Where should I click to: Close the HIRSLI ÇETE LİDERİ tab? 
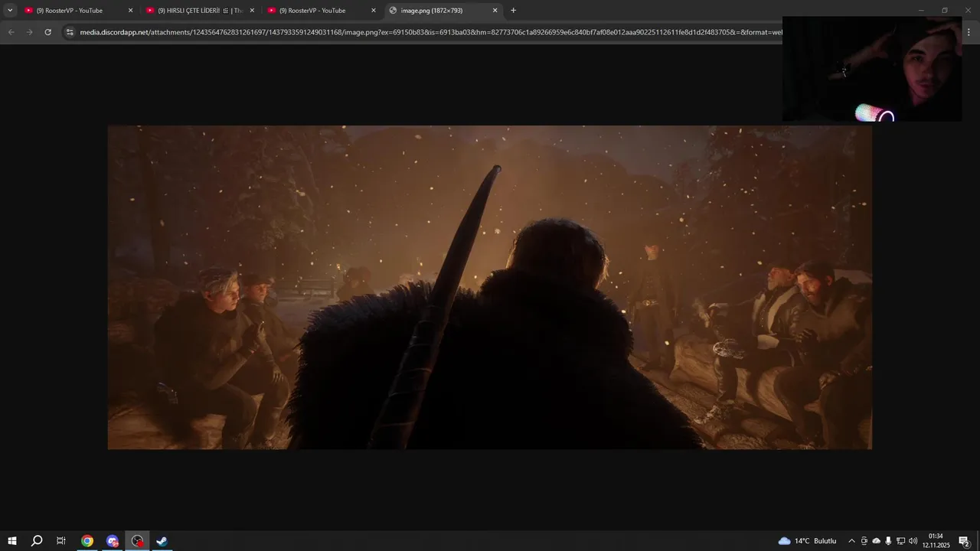click(252, 11)
